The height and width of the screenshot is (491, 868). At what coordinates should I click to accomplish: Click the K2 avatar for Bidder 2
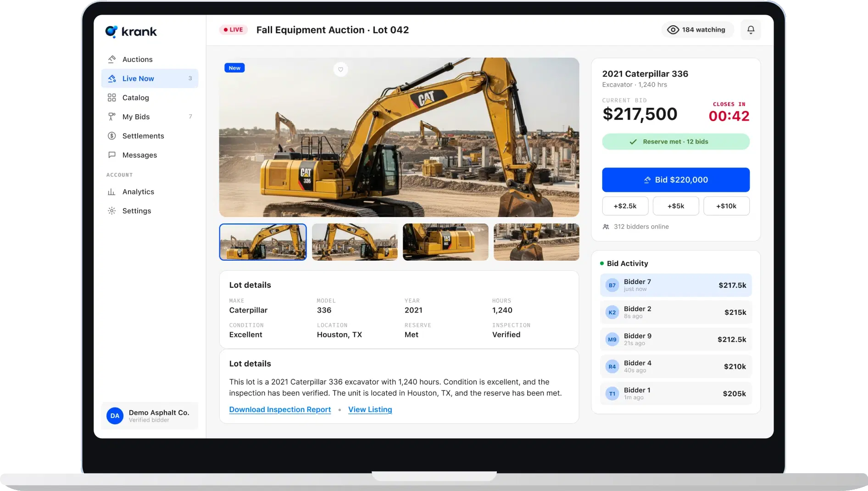pyautogui.click(x=612, y=312)
